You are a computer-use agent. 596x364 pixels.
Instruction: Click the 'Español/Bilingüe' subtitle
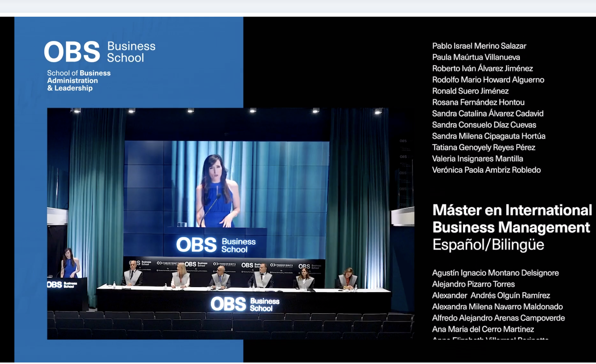(x=488, y=245)
